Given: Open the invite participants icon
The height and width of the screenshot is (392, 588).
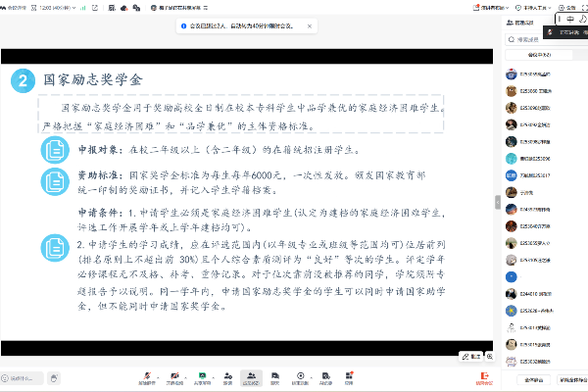Looking at the screenshot, I should [x=227, y=376].
